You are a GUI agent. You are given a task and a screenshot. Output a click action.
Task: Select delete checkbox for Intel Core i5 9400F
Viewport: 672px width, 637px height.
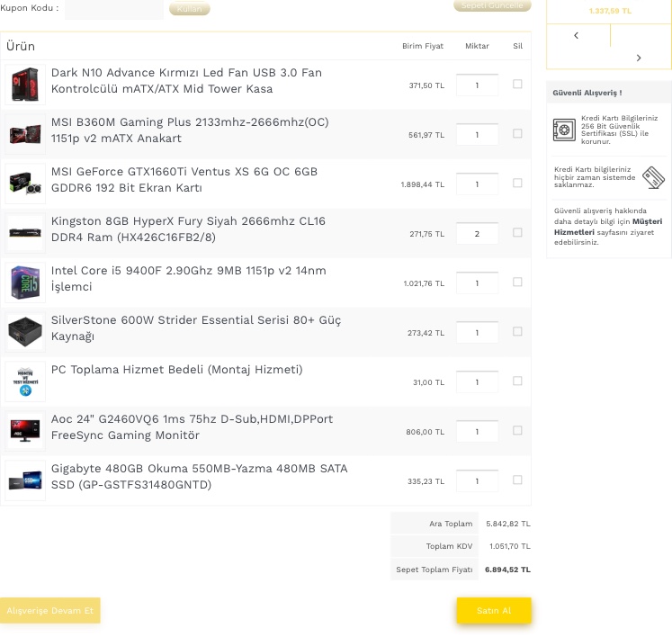coord(517,282)
